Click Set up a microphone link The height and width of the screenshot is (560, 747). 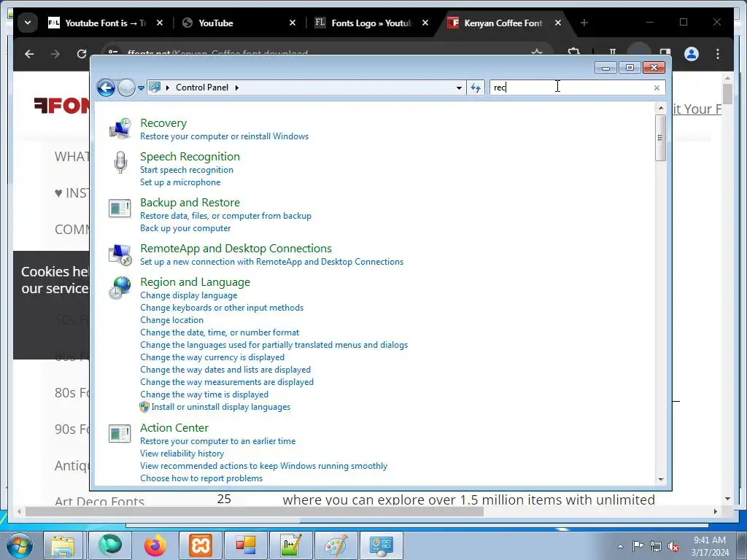(180, 182)
